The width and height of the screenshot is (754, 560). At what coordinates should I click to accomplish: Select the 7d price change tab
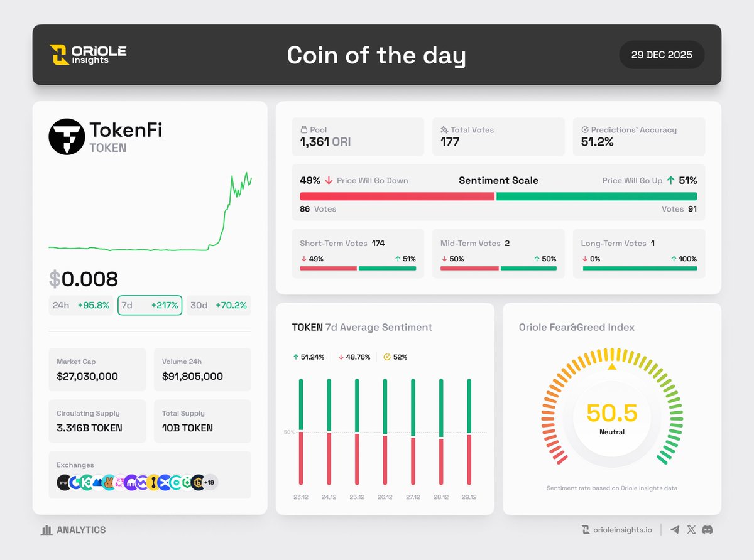tap(150, 305)
